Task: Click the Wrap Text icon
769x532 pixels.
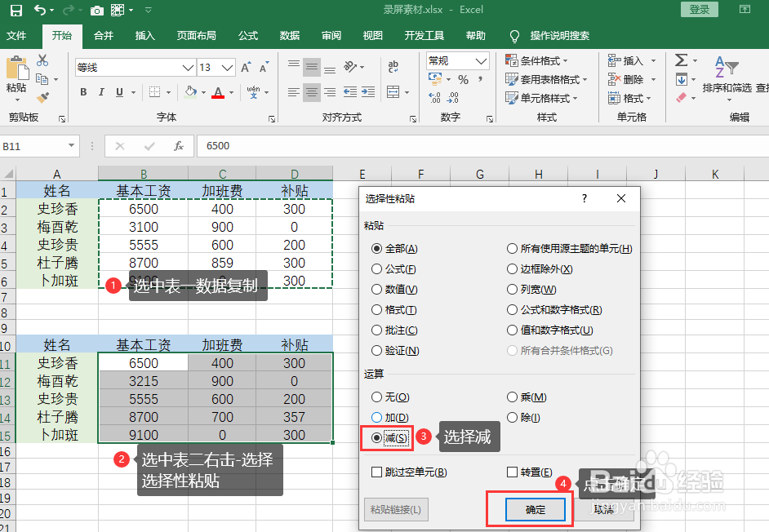Action: [x=393, y=66]
